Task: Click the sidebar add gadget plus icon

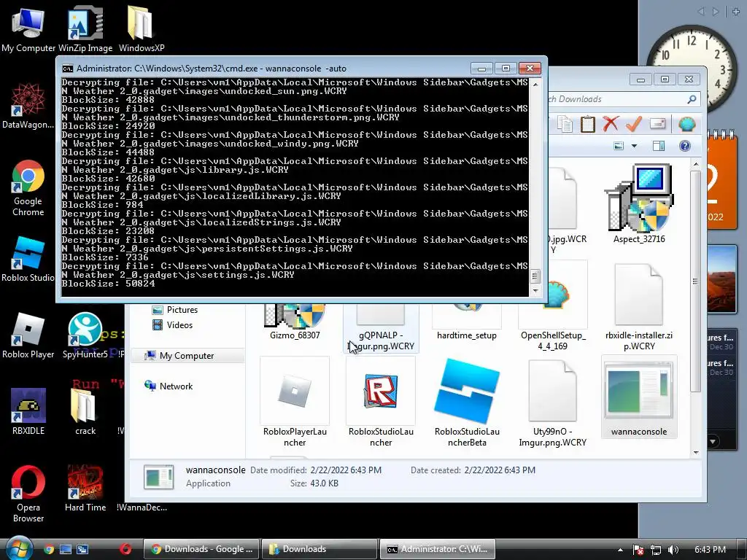Action: [736, 11]
